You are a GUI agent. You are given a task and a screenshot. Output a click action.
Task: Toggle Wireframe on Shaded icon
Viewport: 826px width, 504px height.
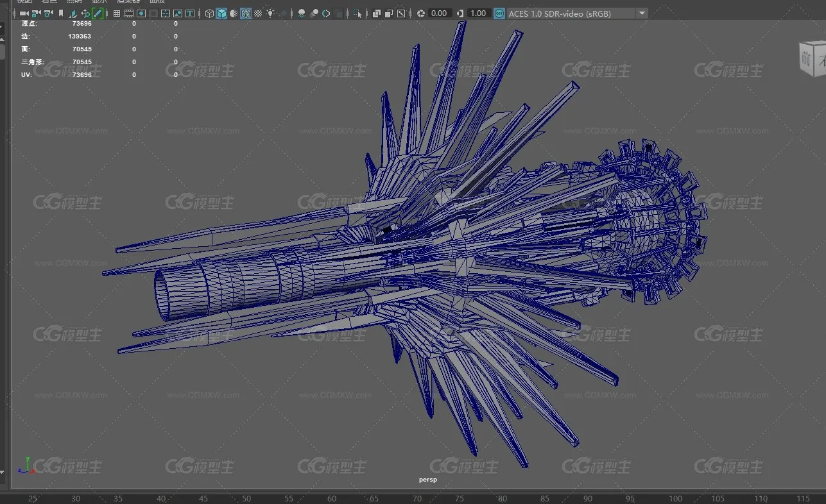pyautogui.click(x=246, y=13)
